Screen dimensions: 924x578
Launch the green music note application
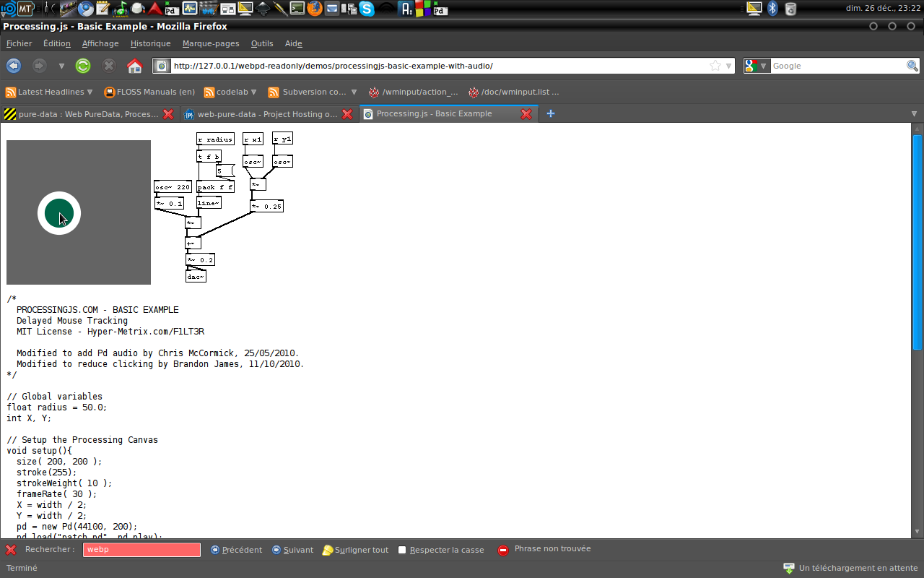121,9
